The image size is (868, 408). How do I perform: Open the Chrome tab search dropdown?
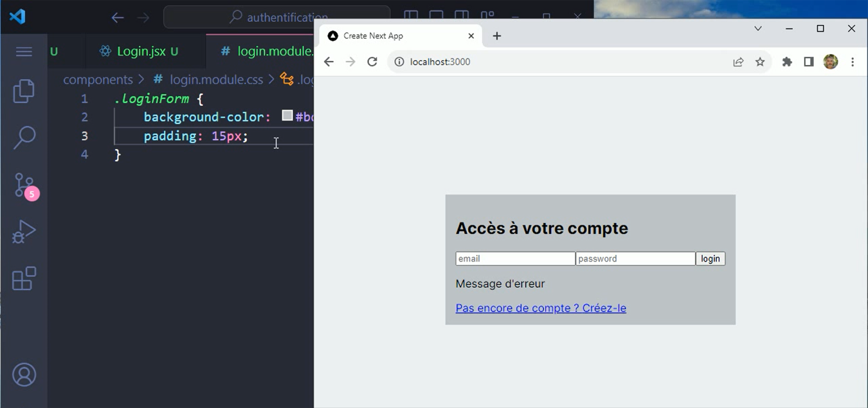tap(757, 29)
